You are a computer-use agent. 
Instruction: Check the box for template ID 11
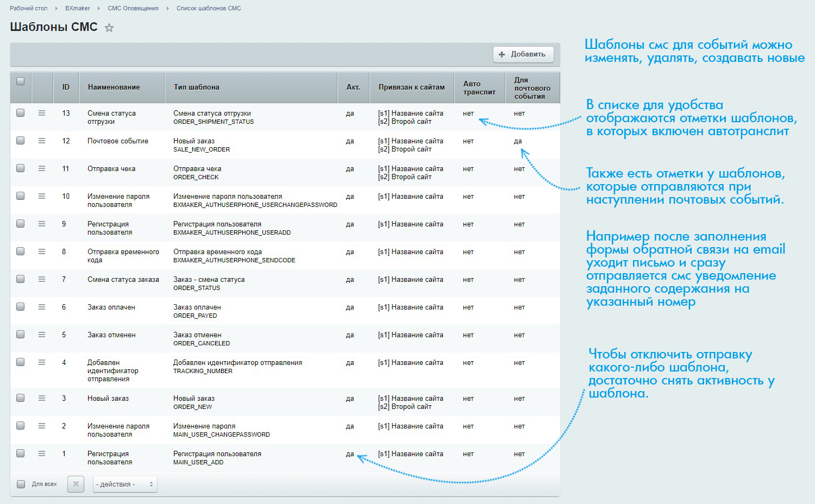click(x=21, y=168)
